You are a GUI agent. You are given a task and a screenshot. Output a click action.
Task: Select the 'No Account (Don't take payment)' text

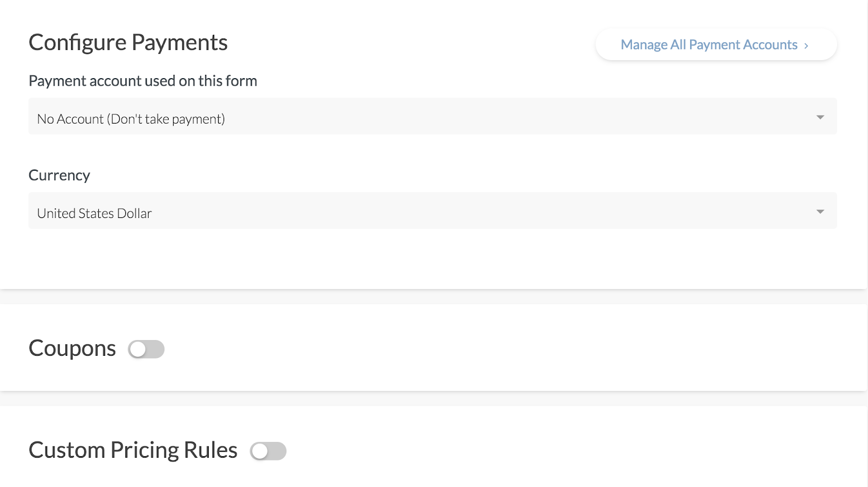pyautogui.click(x=131, y=119)
